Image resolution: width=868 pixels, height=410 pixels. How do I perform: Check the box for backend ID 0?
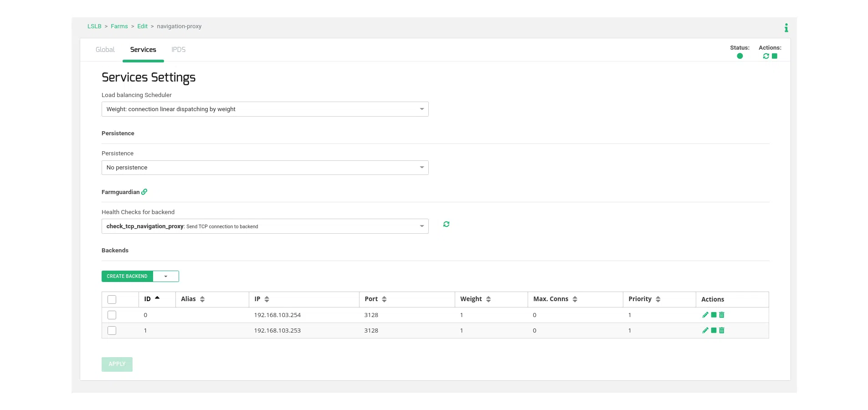pos(112,315)
